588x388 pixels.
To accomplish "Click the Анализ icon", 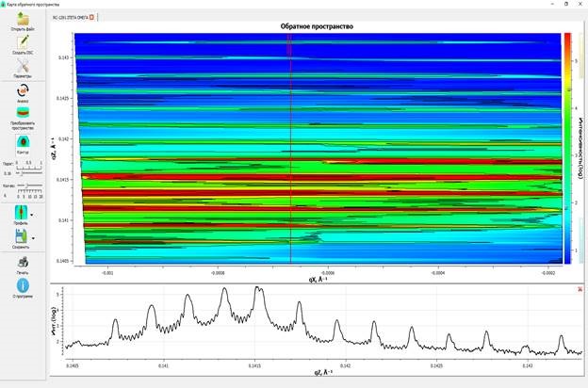I will click(23, 91).
